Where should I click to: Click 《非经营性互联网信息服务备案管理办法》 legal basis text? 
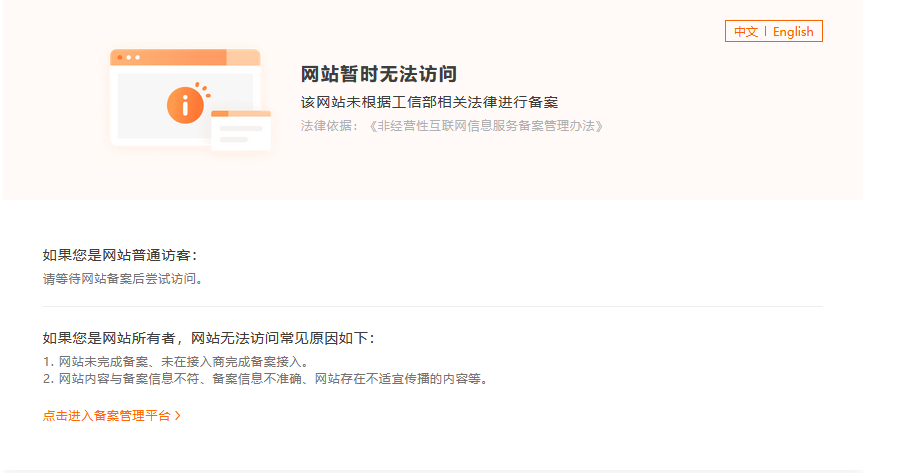pyautogui.click(x=486, y=126)
